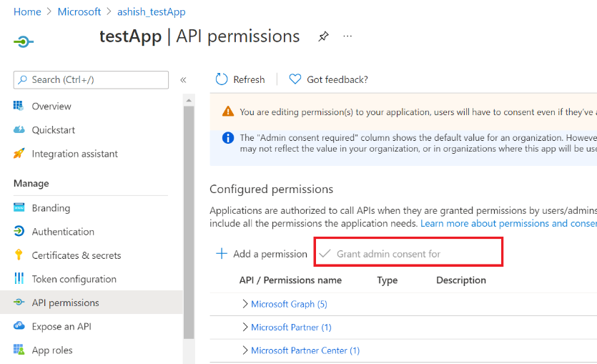Click the search magnifier icon
Screen dimensions: 597x364
[23, 79]
